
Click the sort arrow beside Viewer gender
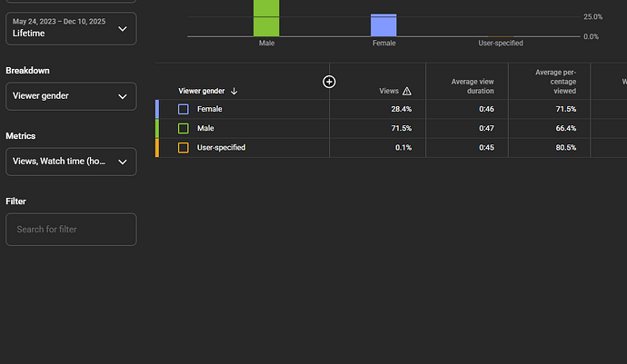point(234,91)
